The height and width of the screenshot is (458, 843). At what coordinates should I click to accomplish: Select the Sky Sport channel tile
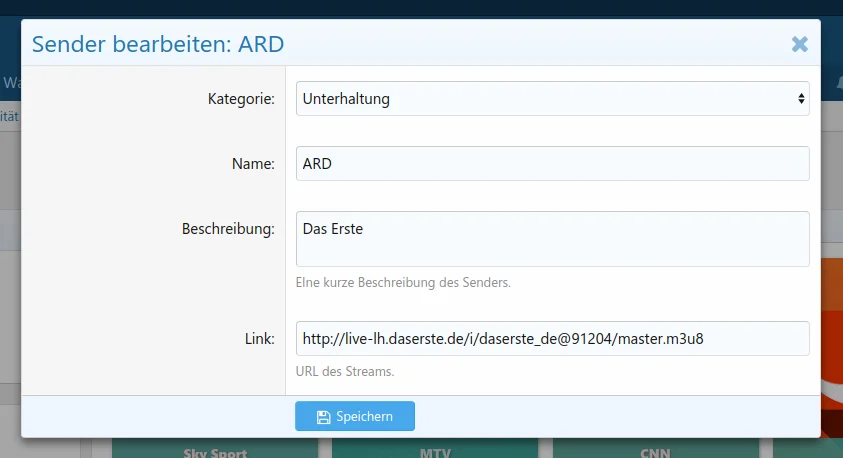pyautogui.click(x=215, y=451)
